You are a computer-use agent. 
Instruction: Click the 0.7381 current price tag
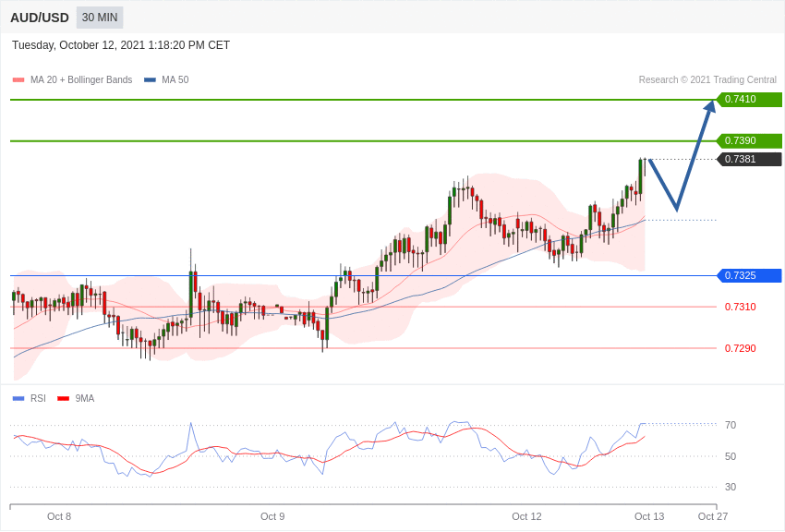pos(750,159)
